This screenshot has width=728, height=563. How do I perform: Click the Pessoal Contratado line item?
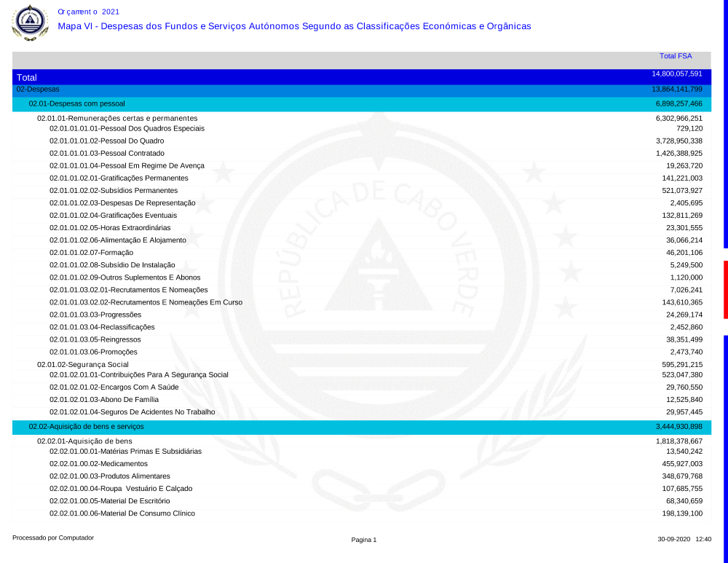click(x=106, y=154)
